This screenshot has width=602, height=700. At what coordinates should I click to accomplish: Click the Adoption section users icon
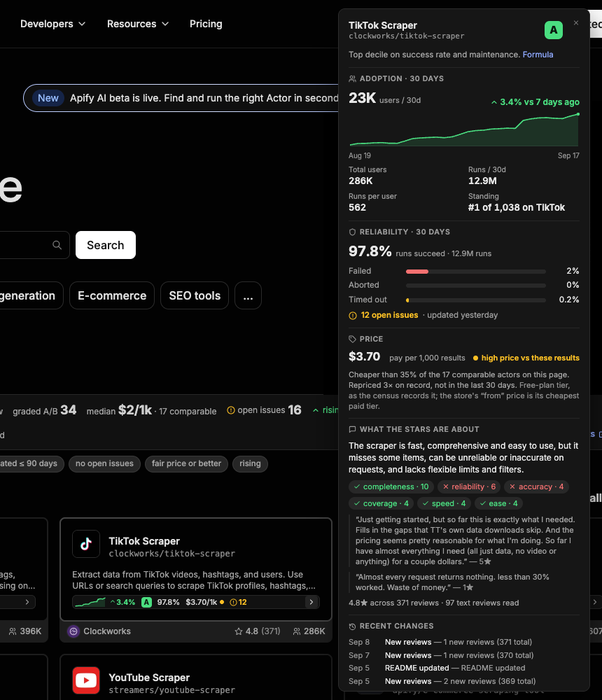click(352, 78)
